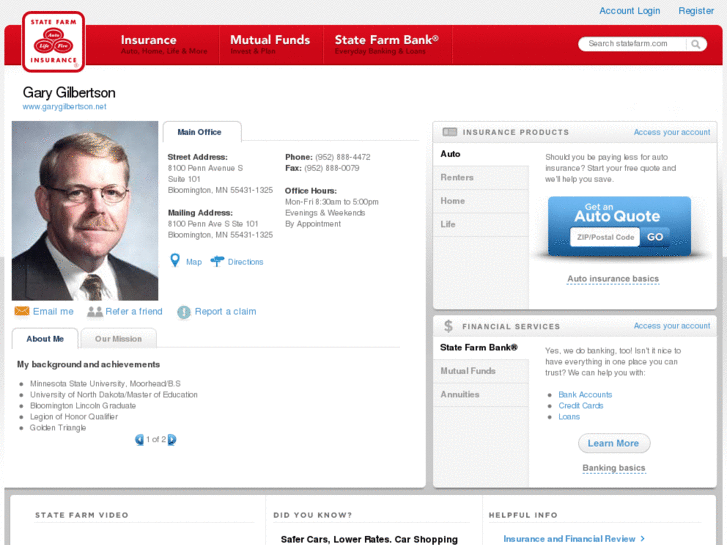Select the State Farm Bank® services tab
The image size is (727, 545).
click(x=481, y=347)
